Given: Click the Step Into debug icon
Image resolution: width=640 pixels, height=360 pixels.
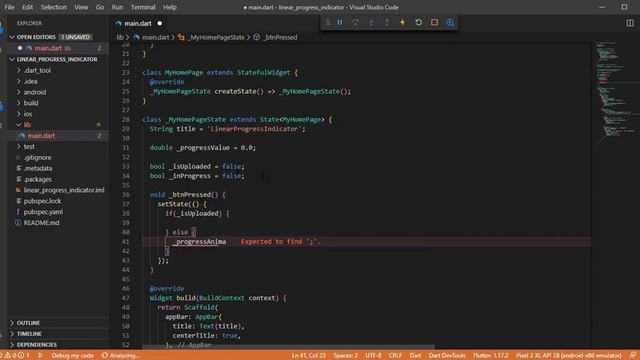Looking at the screenshot, I should 371,22.
